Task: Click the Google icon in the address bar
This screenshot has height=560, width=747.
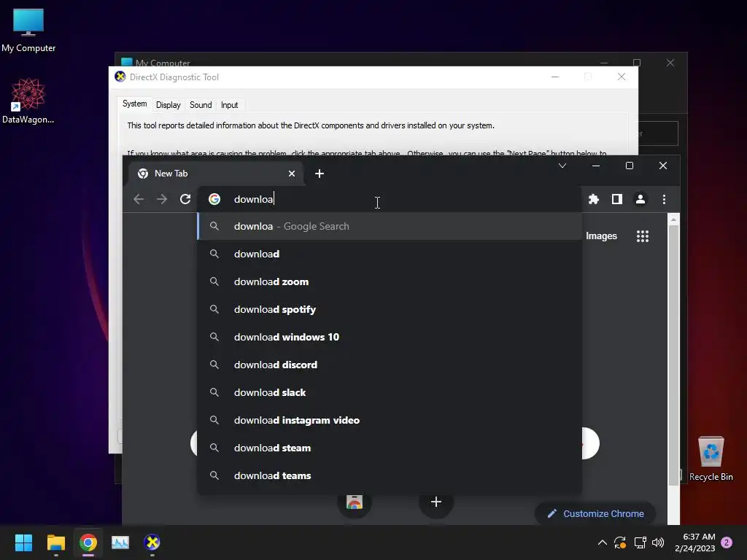Action: (x=214, y=199)
